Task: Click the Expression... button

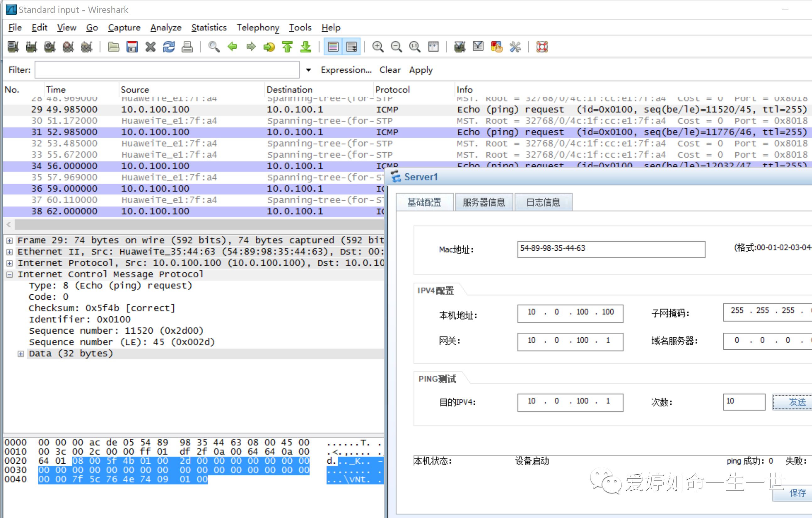Action: [x=346, y=70]
